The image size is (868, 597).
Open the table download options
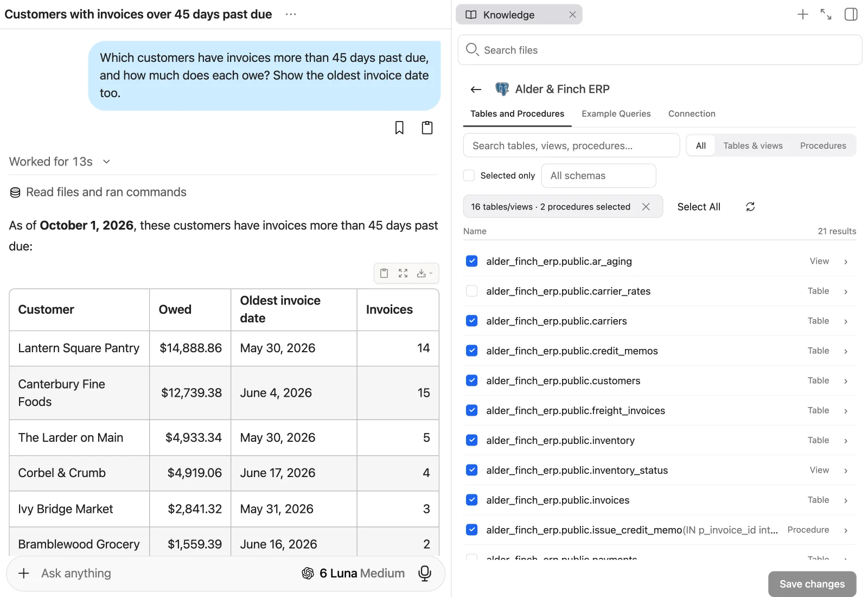(424, 273)
